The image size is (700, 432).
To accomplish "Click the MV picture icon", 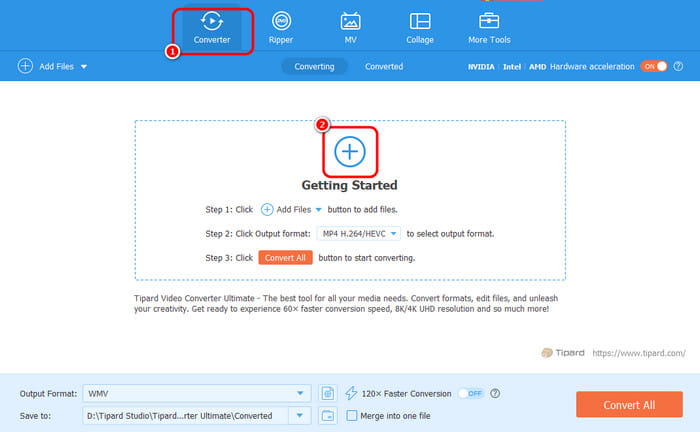I will pos(350,21).
